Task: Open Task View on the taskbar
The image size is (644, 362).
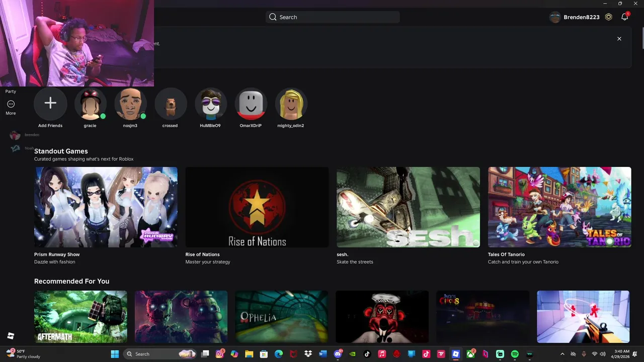Action: 205,354
